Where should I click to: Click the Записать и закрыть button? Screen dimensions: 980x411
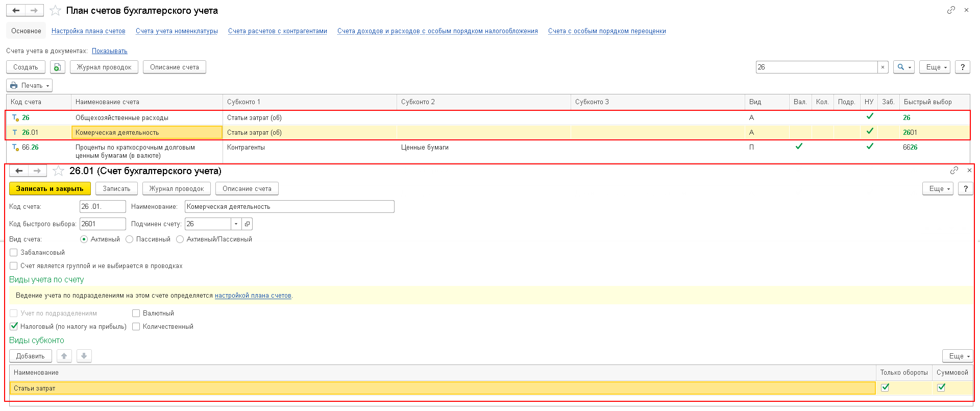[50, 189]
